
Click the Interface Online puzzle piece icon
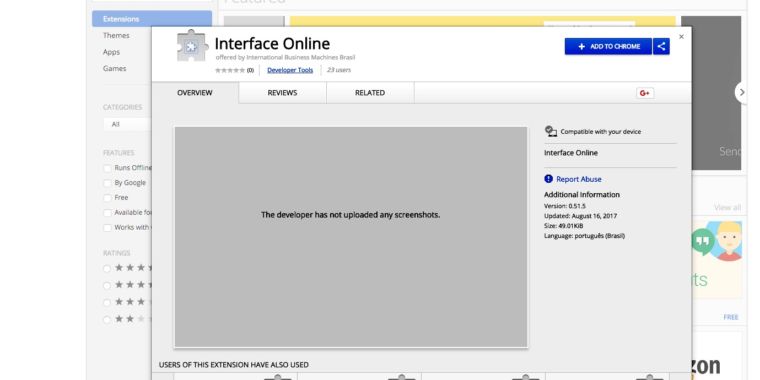(192, 46)
